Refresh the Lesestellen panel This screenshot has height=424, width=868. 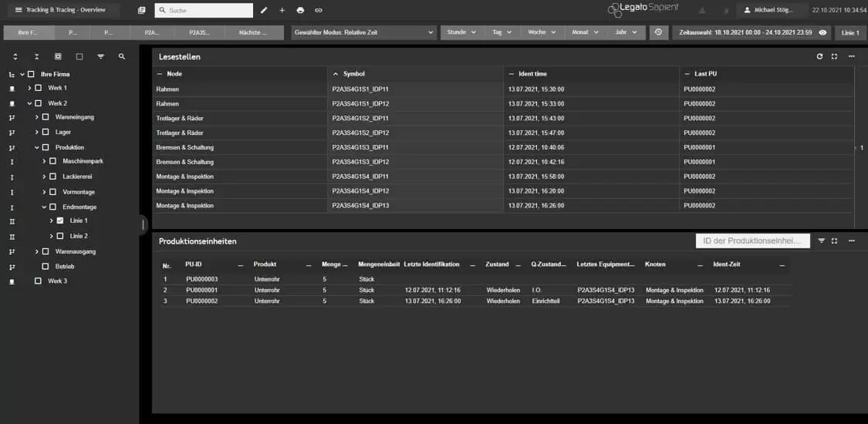click(x=820, y=56)
